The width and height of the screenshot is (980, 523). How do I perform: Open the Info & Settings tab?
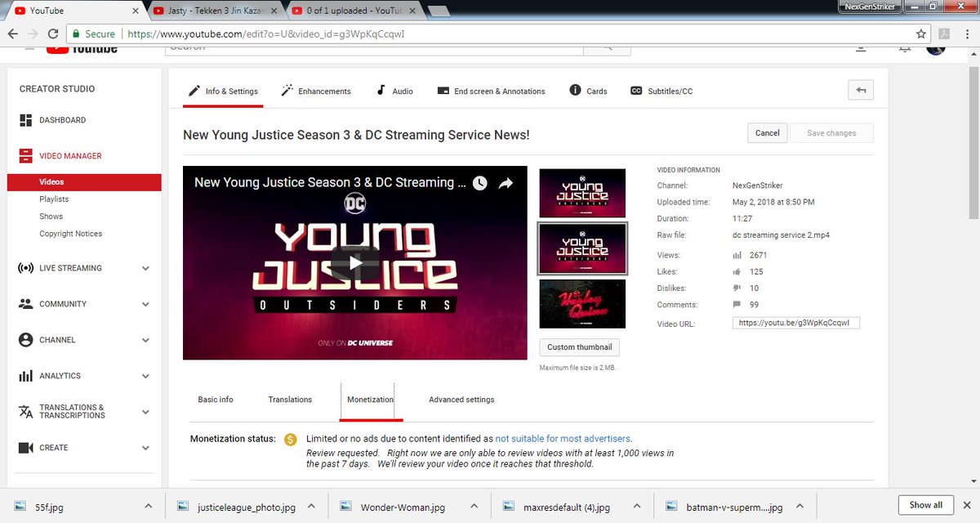223,92
